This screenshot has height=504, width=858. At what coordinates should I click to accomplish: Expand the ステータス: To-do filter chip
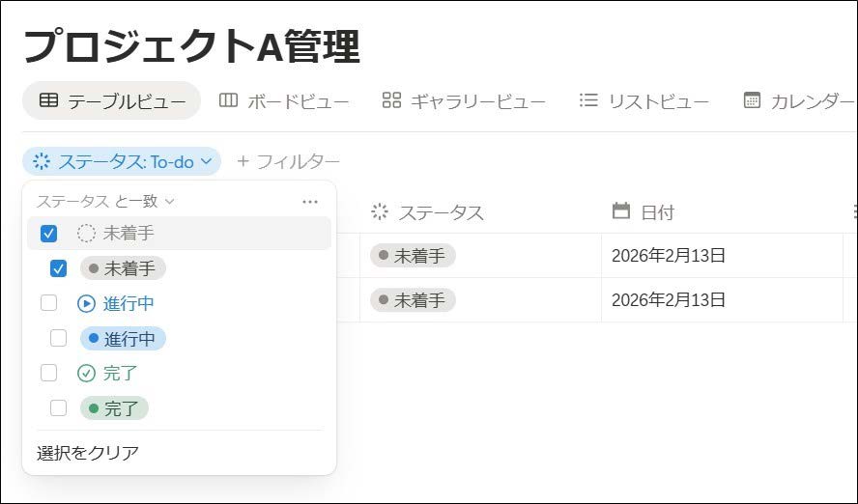pyautogui.click(x=122, y=161)
